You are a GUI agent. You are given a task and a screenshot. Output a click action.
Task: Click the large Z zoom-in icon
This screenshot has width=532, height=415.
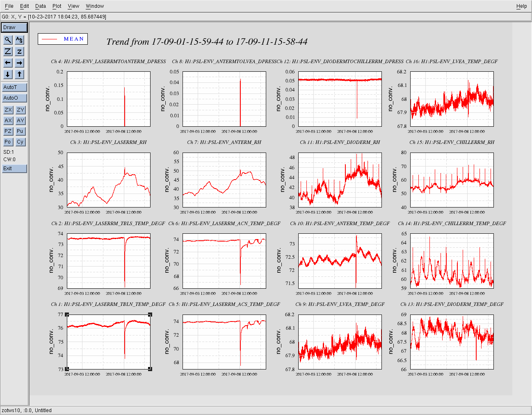8,51
